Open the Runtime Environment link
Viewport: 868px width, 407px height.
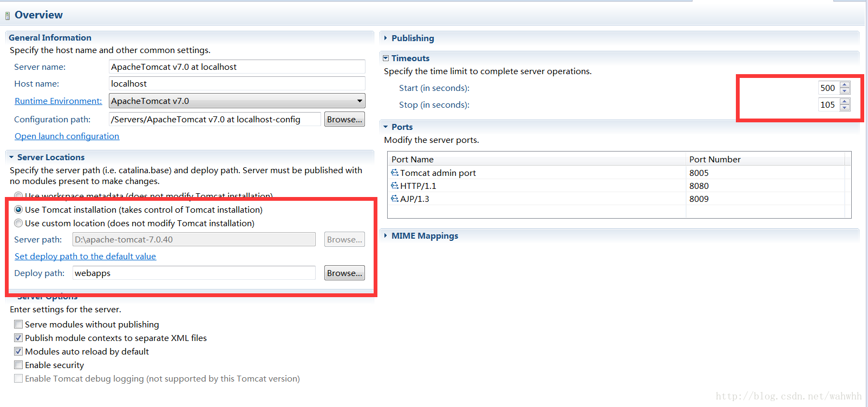click(x=58, y=101)
